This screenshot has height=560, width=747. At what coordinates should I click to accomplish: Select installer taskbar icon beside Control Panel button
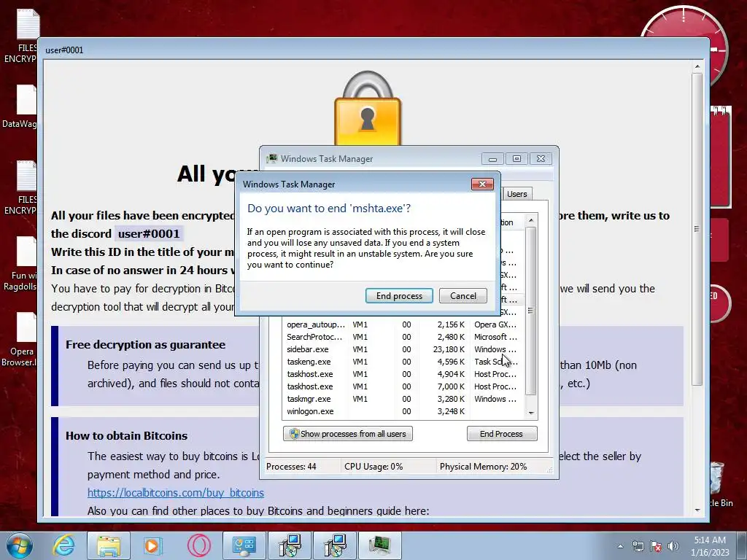[x=290, y=545]
